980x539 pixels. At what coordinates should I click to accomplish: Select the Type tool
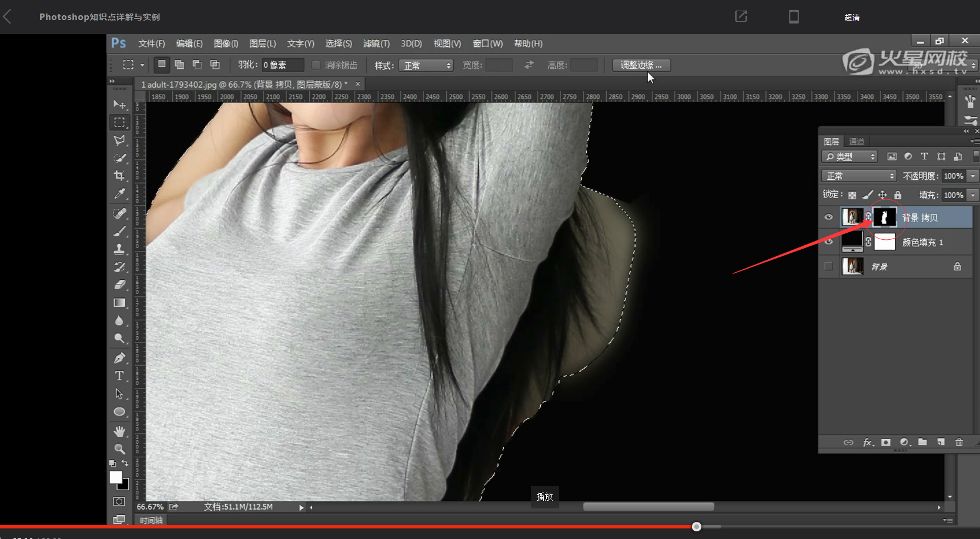pos(119,376)
